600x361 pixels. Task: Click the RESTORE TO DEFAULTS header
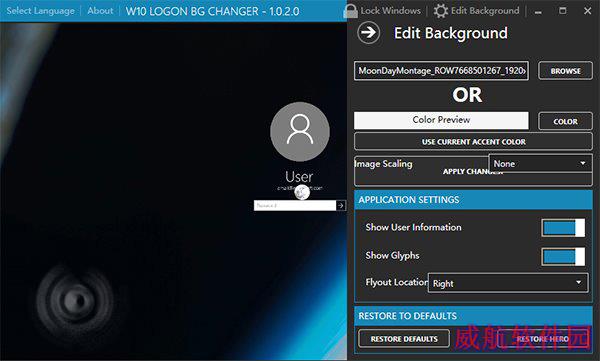[473, 316]
